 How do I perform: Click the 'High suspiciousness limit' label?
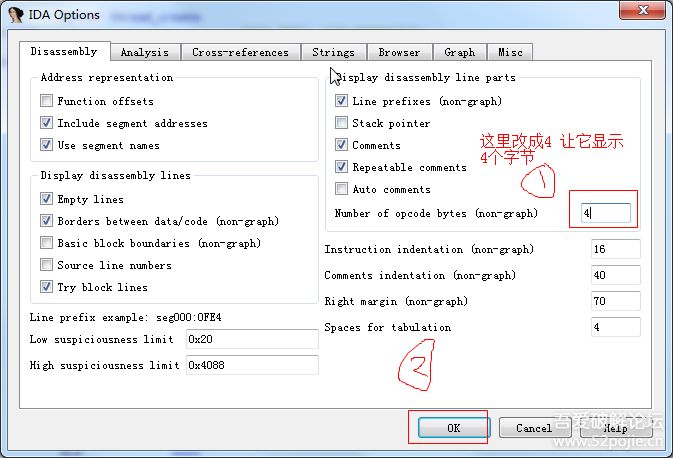point(104,366)
